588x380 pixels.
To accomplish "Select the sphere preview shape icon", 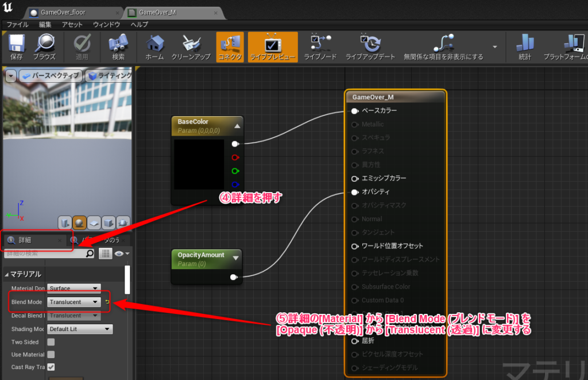I will click(x=80, y=222).
